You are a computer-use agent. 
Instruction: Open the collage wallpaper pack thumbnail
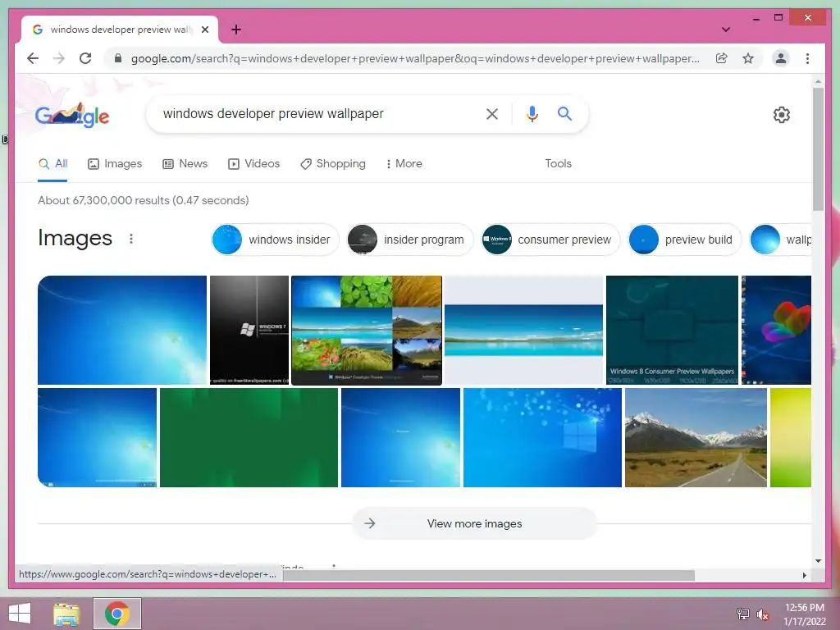coord(367,330)
